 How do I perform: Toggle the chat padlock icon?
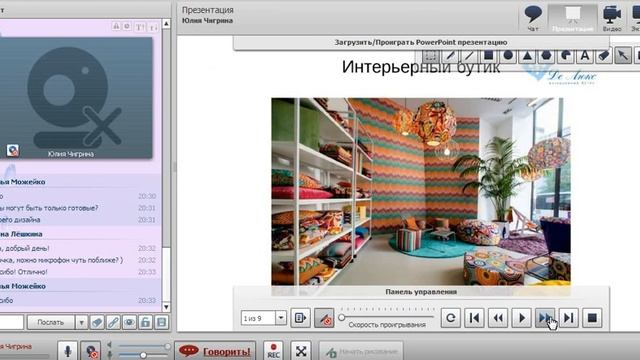coord(145,322)
